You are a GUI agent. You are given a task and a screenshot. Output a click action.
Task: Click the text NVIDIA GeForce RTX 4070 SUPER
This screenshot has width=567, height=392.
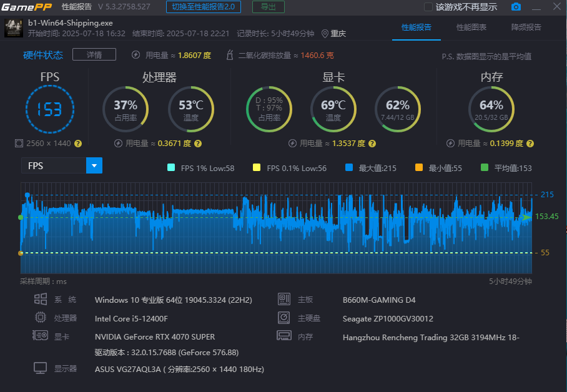point(155,337)
